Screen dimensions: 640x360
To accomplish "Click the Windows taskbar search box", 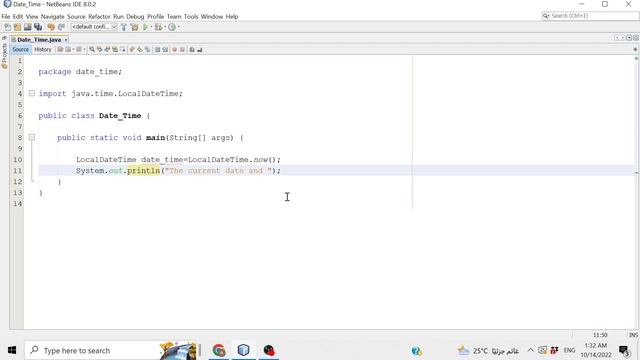I will click(110, 350).
